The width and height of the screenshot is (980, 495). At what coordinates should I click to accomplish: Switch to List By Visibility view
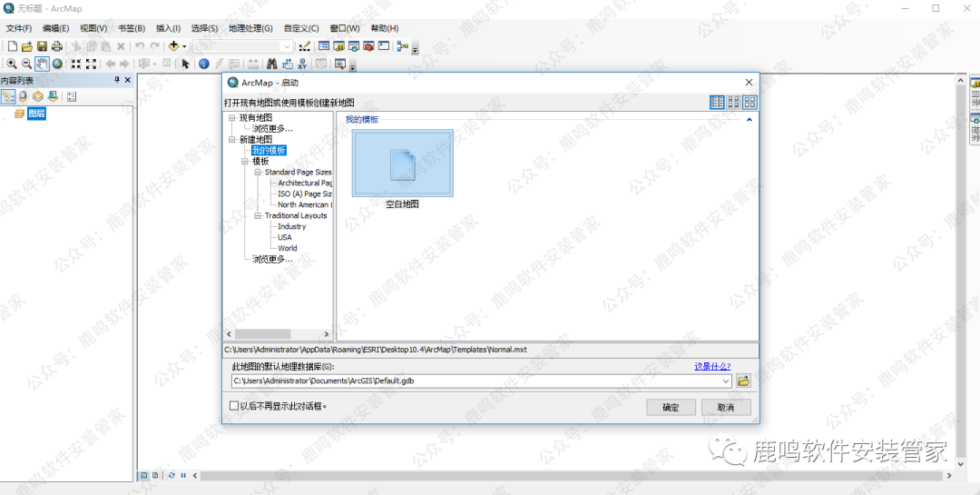38,96
